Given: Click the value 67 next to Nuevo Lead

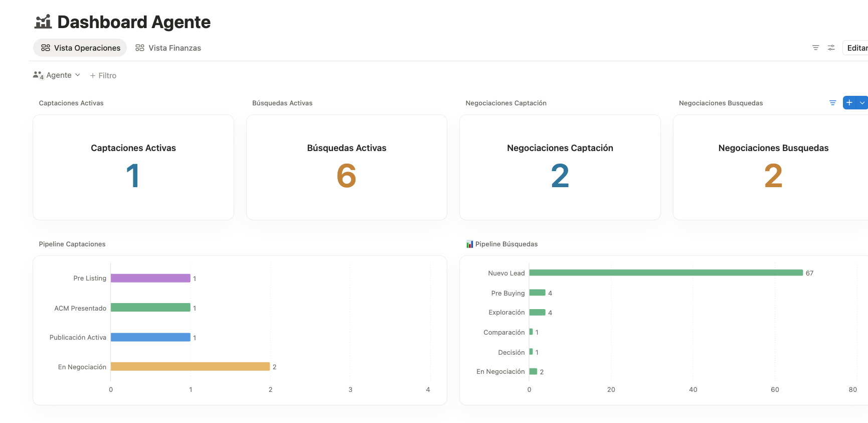Looking at the screenshot, I should (809, 273).
